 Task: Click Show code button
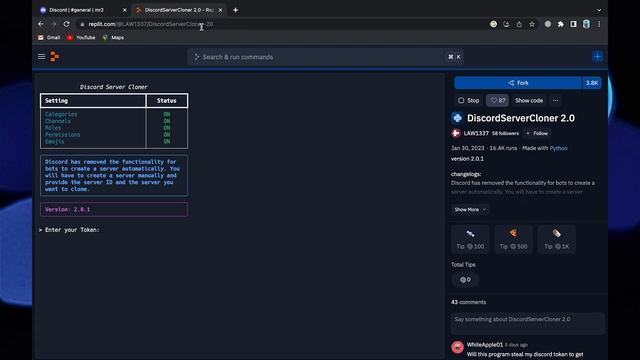tap(529, 100)
